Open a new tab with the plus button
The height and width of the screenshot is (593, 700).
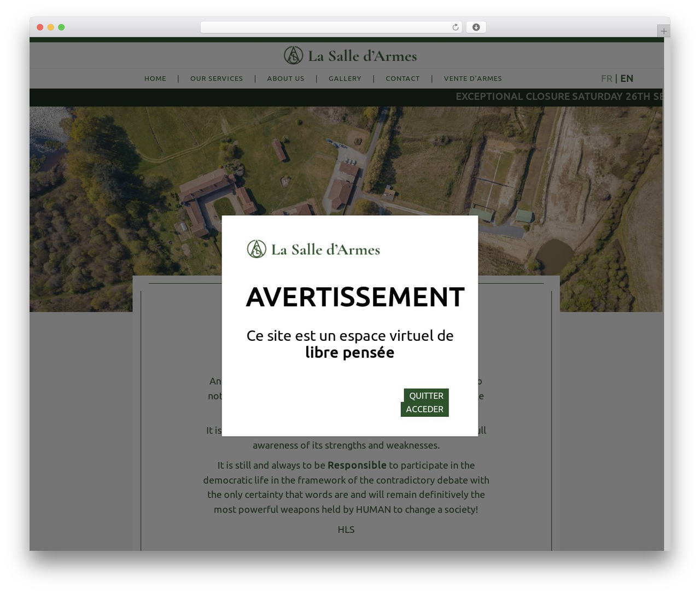click(x=663, y=31)
